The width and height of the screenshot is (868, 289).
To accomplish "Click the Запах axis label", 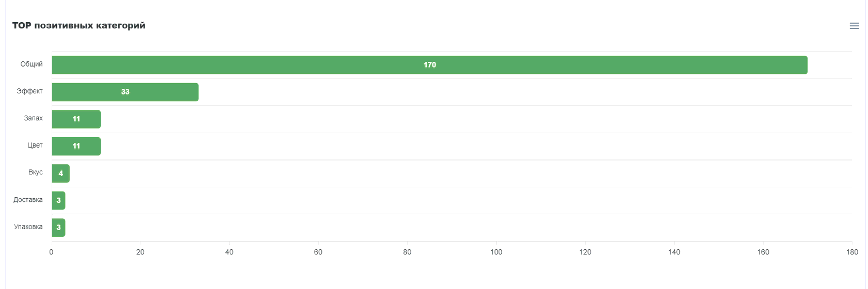I will coord(33,118).
